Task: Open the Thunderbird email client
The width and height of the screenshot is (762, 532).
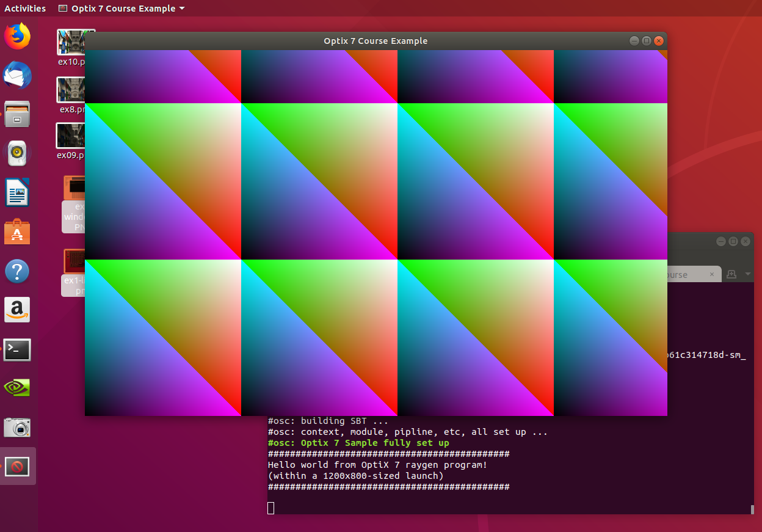Action: click(x=17, y=75)
